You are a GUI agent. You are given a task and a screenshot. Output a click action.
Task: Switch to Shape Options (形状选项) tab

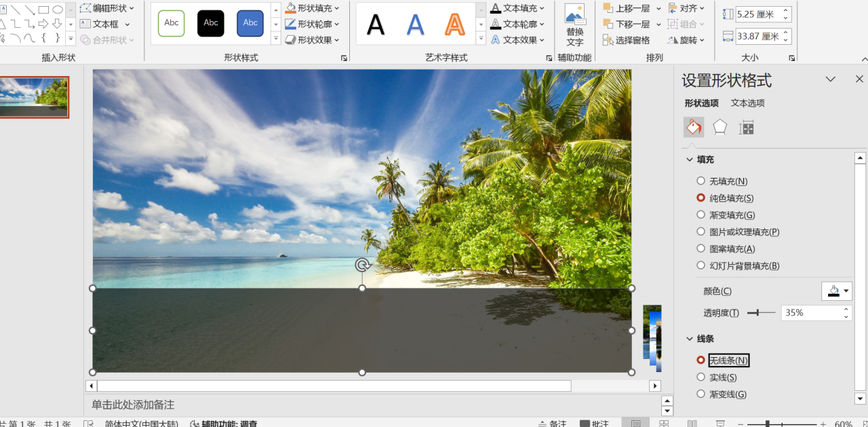[x=701, y=103]
